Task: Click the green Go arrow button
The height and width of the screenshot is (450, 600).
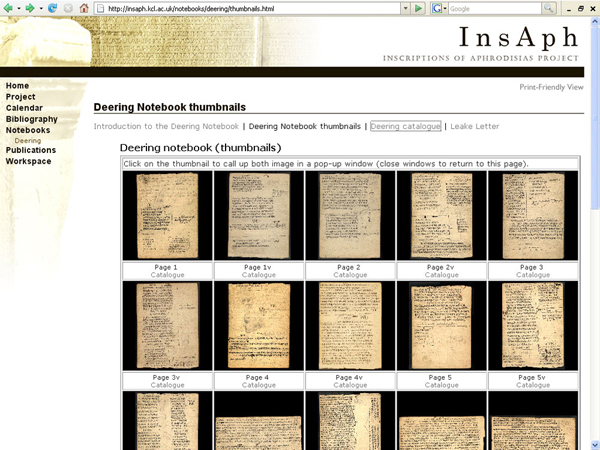Action: click(x=419, y=8)
